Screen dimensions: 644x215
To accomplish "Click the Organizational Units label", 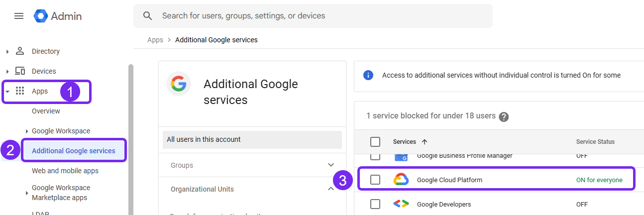I will tap(202, 189).
